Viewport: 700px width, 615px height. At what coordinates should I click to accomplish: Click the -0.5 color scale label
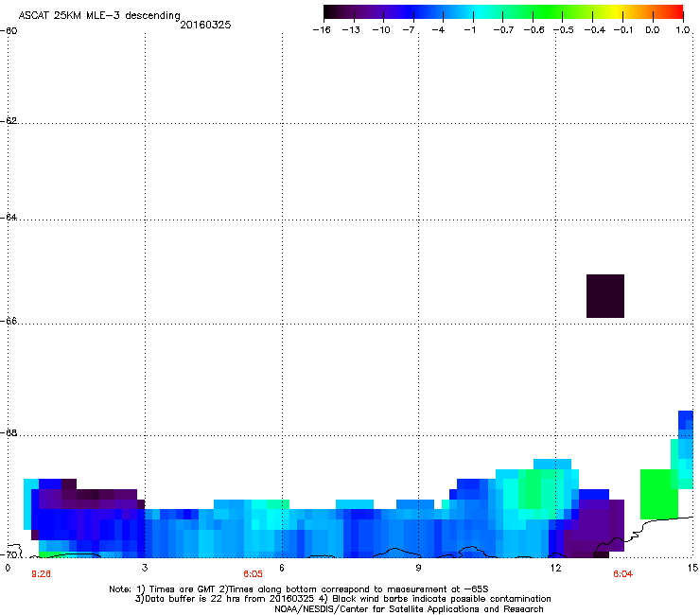[x=564, y=30]
